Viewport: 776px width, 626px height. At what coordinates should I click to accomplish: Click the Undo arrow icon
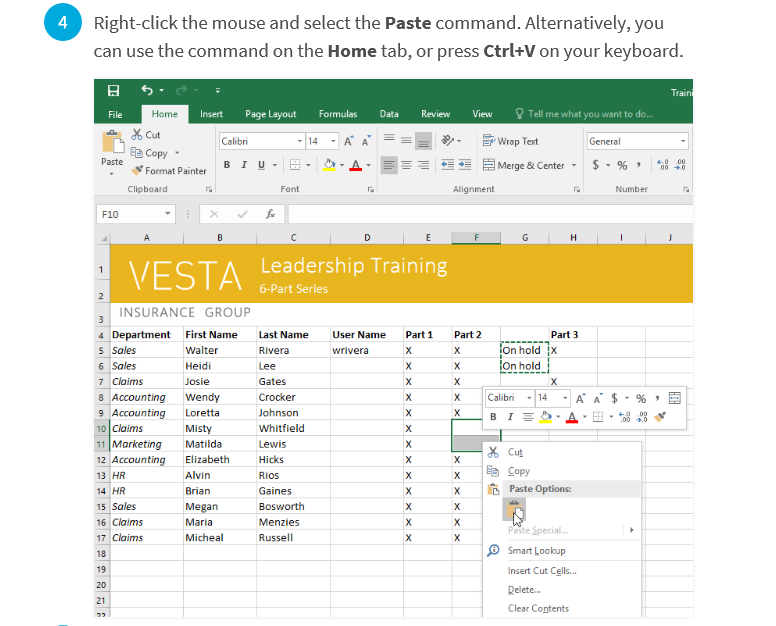pyautogui.click(x=147, y=90)
